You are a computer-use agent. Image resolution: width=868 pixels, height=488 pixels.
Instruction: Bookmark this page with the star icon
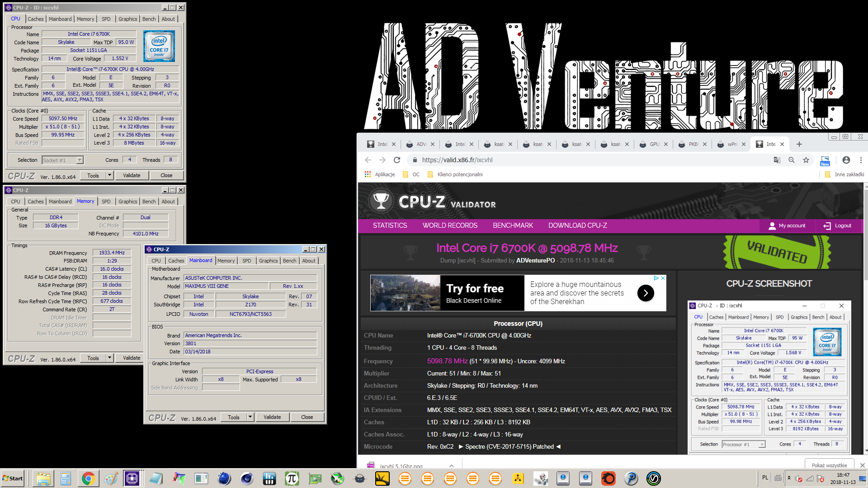pos(806,160)
